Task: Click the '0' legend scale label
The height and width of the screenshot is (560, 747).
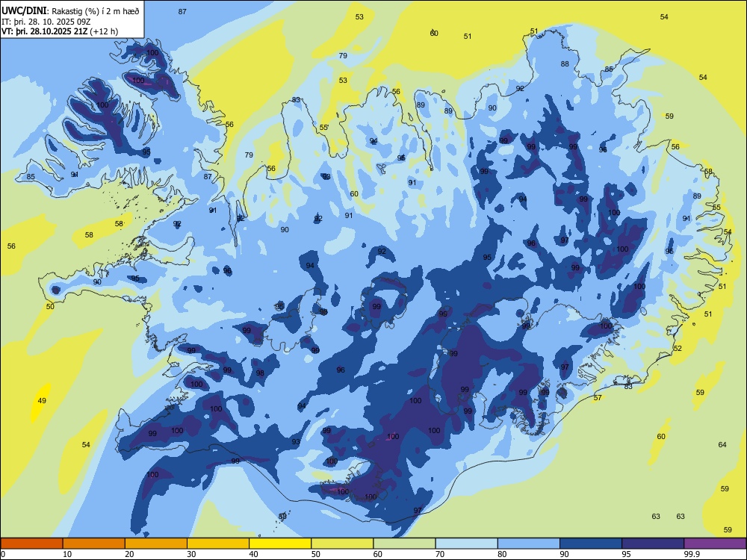Action: point(3,554)
